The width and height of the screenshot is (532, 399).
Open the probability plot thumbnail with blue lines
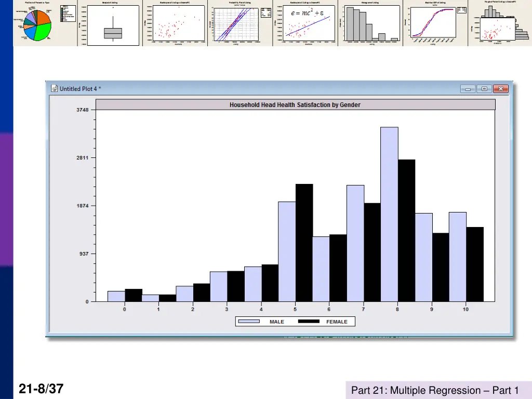(x=240, y=23)
